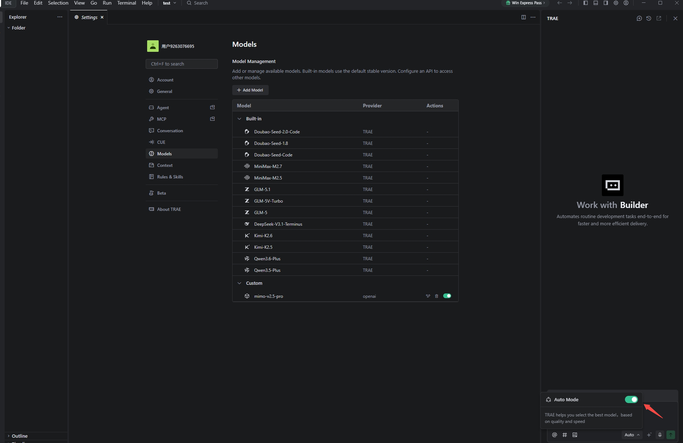Toggle the Auto Mode switch
This screenshot has width=683, height=443.
coord(631,399)
